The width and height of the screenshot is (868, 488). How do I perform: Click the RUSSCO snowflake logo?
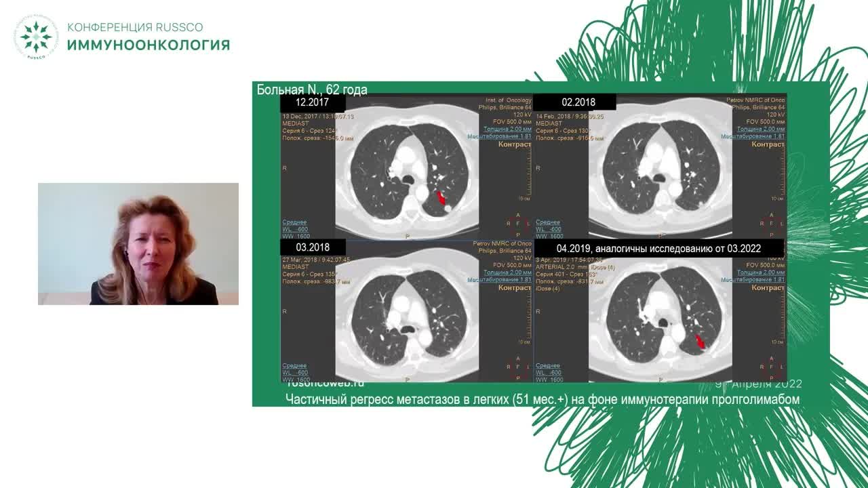[36, 37]
